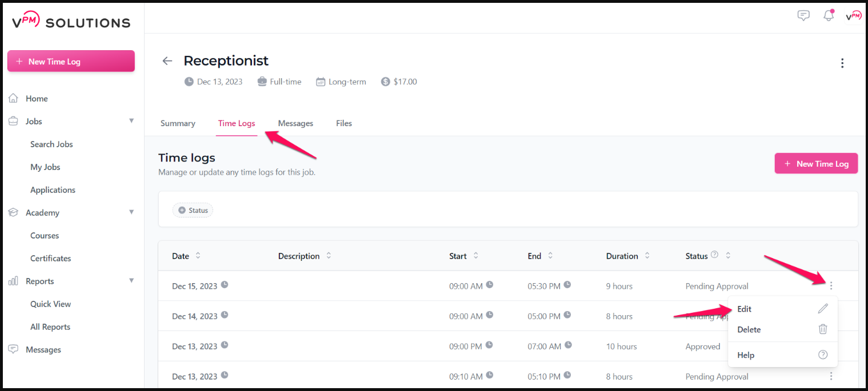868x391 pixels.
Task: Open row actions for the 09:10 AM log
Action: click(x=831, y=376)
